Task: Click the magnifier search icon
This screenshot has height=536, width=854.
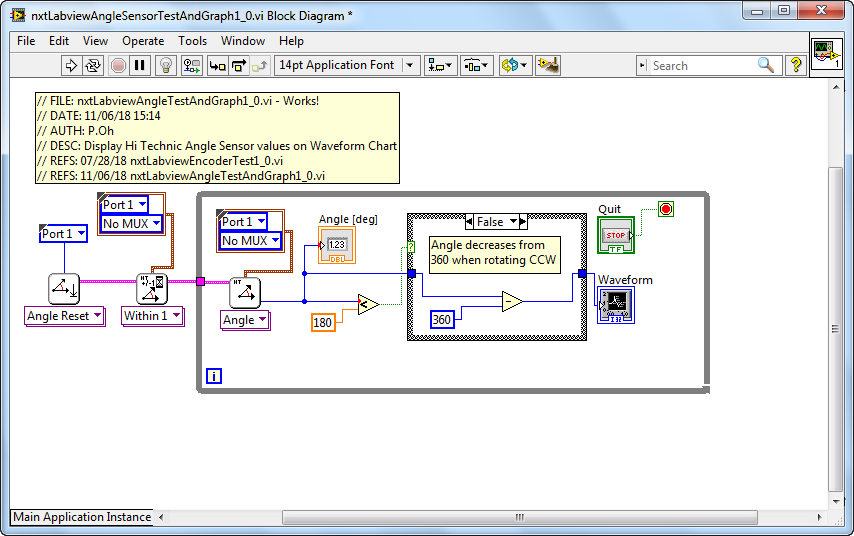Action: coord(766,65)
